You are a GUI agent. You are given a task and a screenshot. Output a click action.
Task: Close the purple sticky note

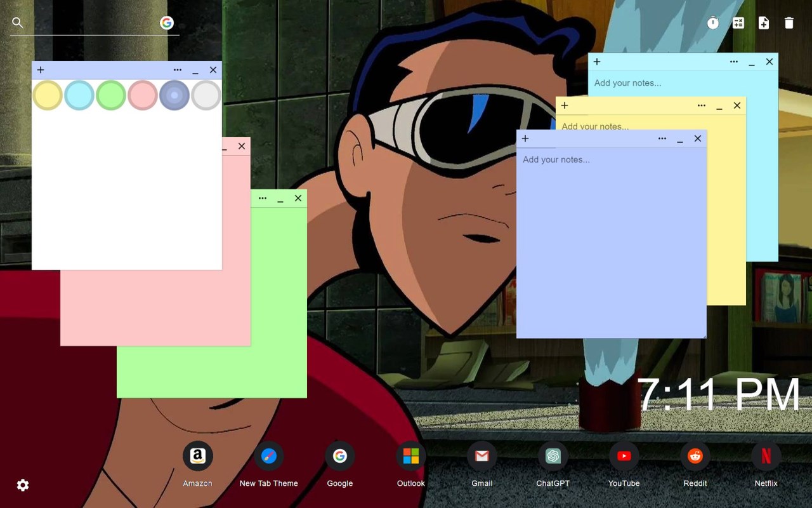point(698,138)
